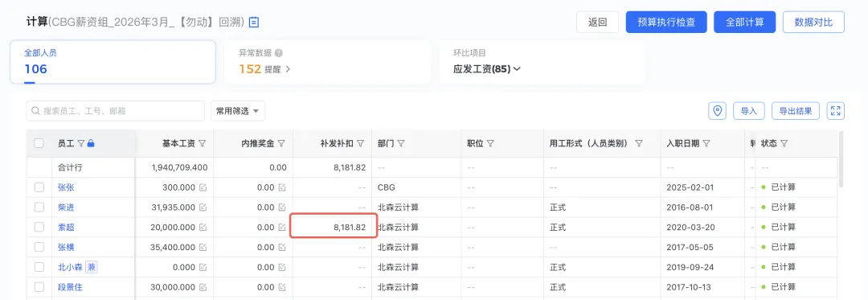Screen dimensions: 868x300
Task: Edit 索超's 基本工资 20,000.000 via pencil icon
Action: 203,227
